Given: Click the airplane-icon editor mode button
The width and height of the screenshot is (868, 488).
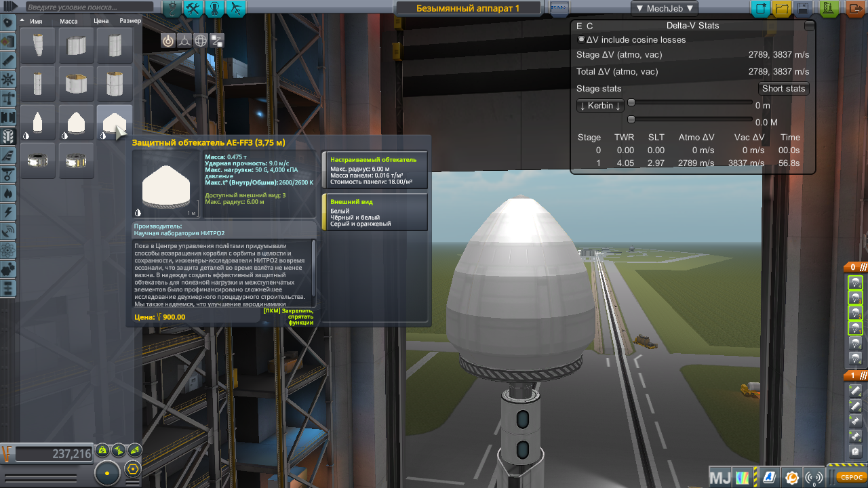Looking at the screenshot, I should point(235,9).
